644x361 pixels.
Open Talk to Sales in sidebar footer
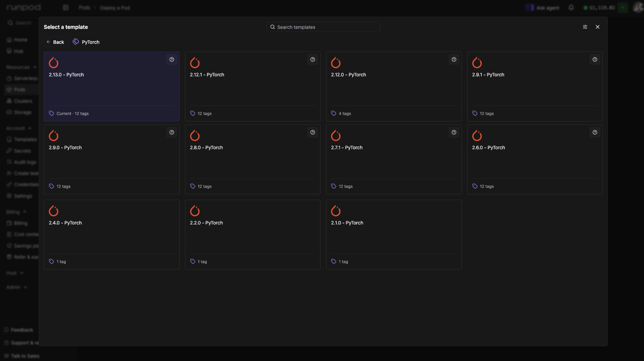click(x=22, y=356)
